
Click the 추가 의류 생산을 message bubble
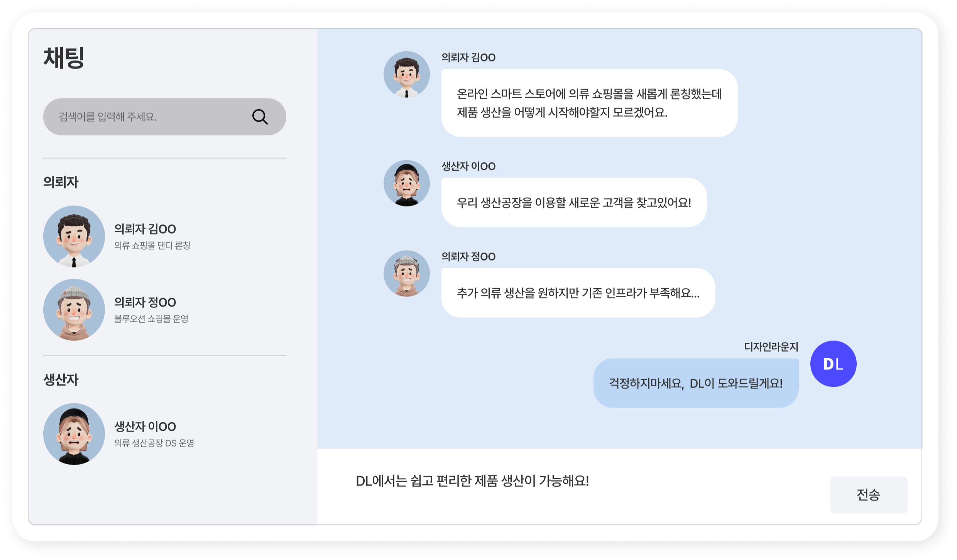(578, 293)
